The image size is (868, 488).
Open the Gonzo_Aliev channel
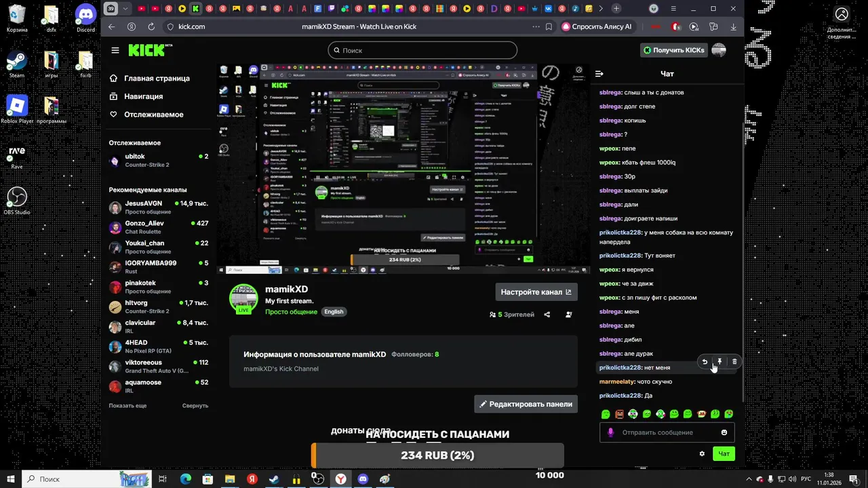click(x=159, y=227)
